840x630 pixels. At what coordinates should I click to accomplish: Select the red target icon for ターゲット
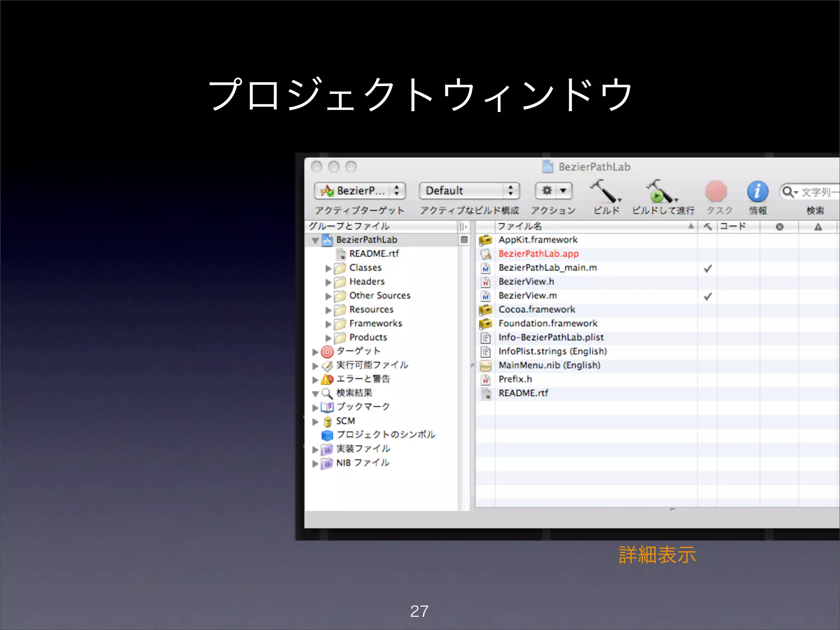click(x=327, y=352)
